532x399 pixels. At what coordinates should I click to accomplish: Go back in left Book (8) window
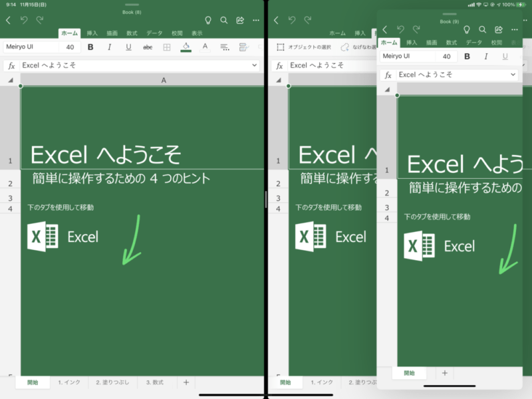(9, 21)
